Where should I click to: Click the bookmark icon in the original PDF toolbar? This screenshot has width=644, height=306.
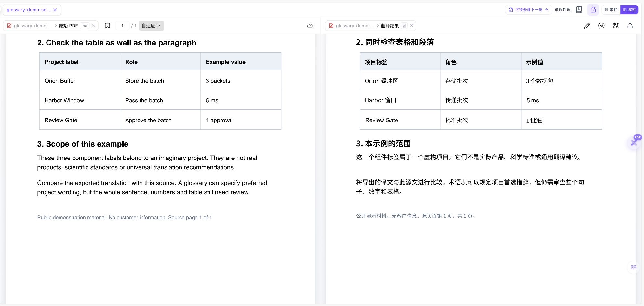107,26
